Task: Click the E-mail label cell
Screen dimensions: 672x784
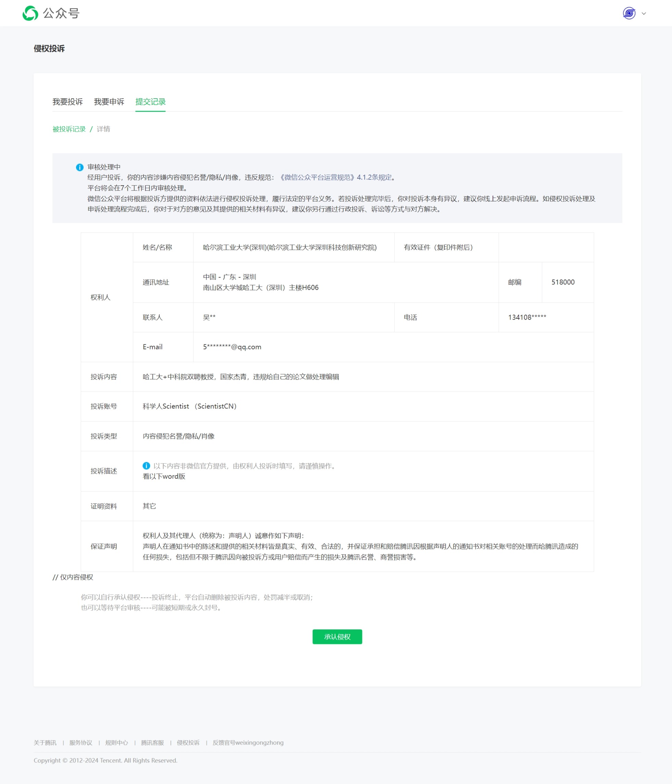Action: (163, 347)
